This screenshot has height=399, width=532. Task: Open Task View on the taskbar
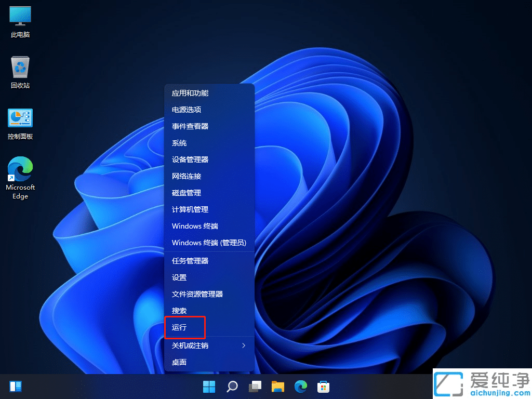tap(255, 387)
